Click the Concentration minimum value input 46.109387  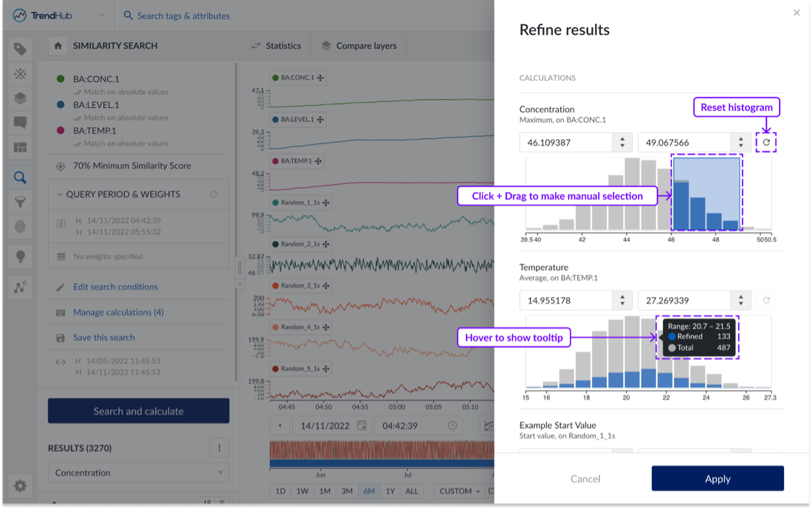pos(566,143)
